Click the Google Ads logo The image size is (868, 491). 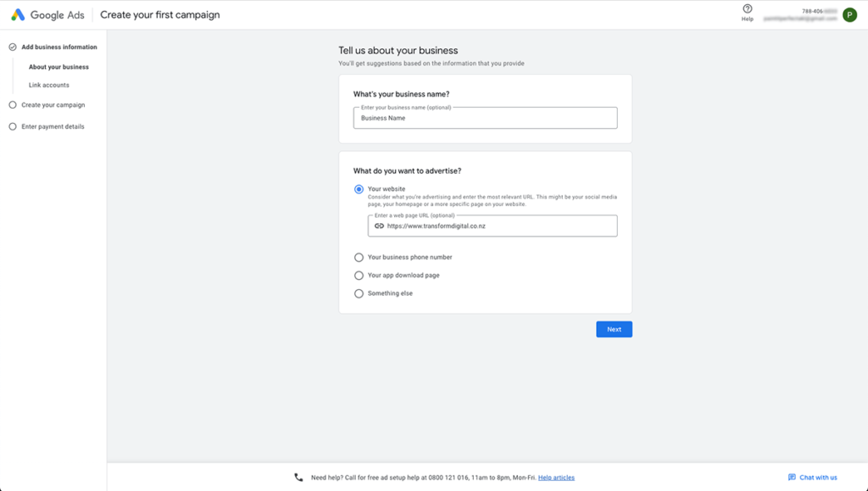(x=18, y=14)
